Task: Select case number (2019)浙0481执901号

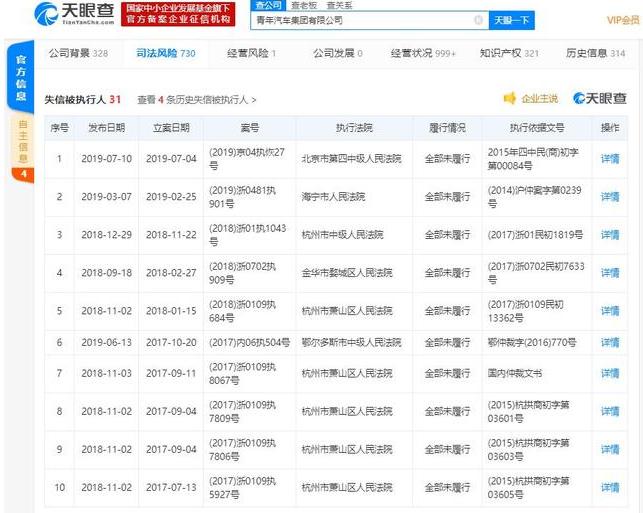Action: 242,197
